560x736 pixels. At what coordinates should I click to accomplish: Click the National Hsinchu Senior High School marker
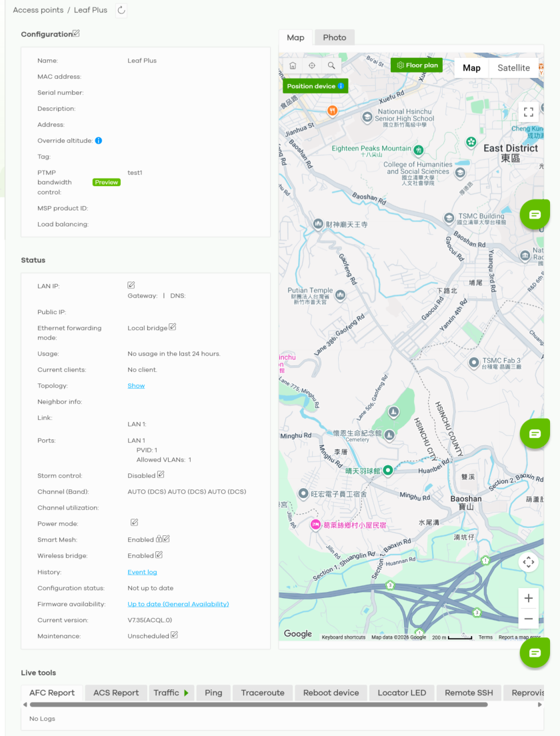(x=367, y=117)
